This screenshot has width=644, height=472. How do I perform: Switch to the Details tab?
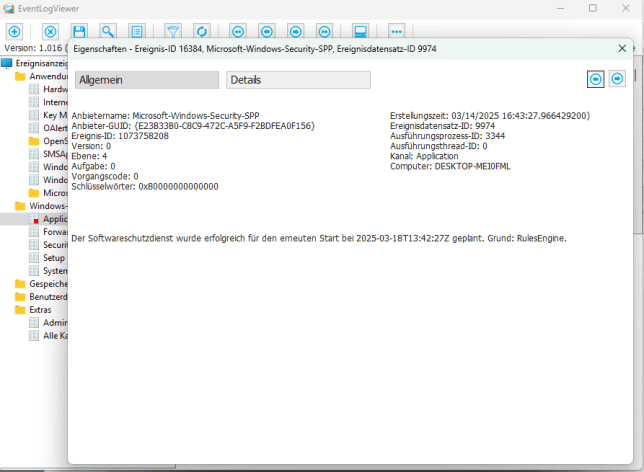(x=298, y=80)
